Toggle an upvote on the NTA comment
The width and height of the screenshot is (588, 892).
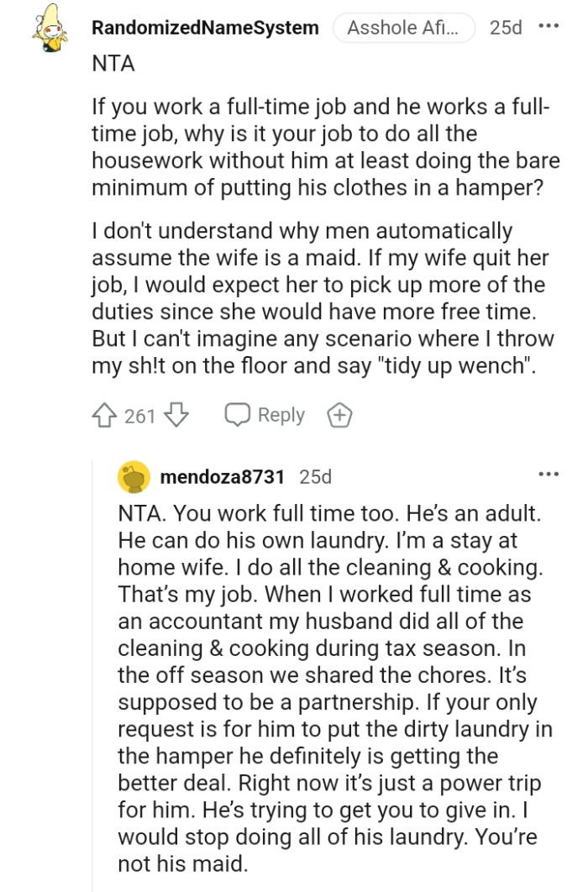pos(103,413)
